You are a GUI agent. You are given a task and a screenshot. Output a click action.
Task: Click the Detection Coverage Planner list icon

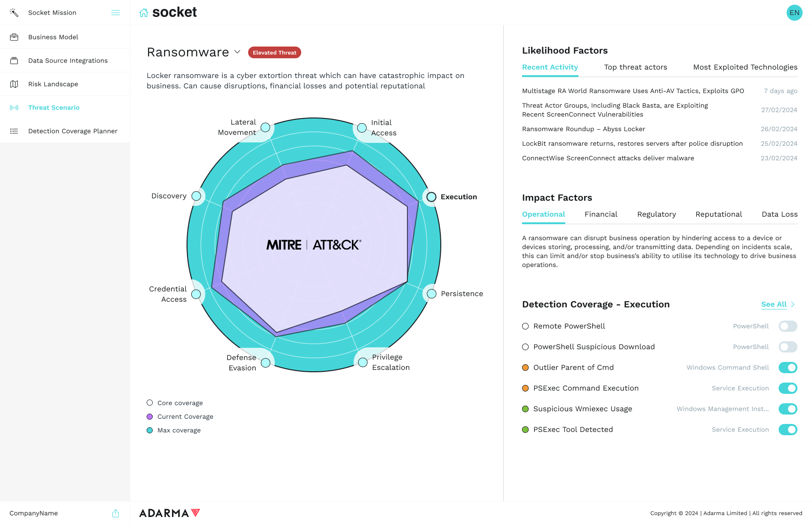point(14,131)
